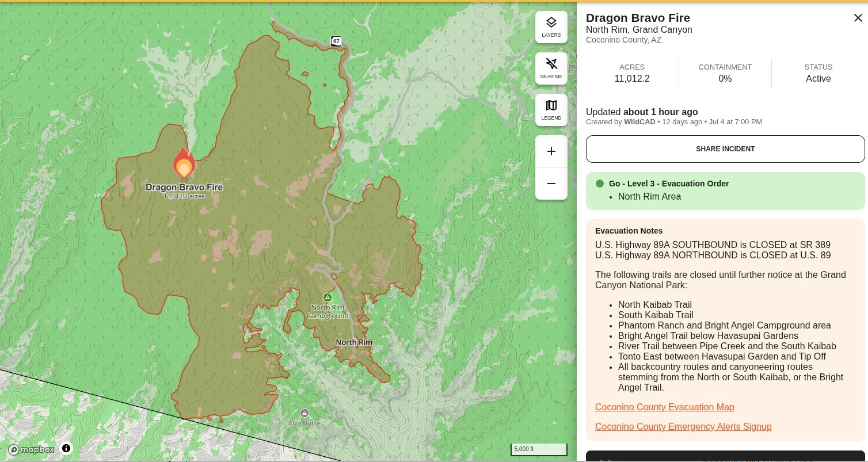This screenshot has width=868, height=462.
Task: Select 'River Trail between Pipe Creek' item
Action: point(727,346)
